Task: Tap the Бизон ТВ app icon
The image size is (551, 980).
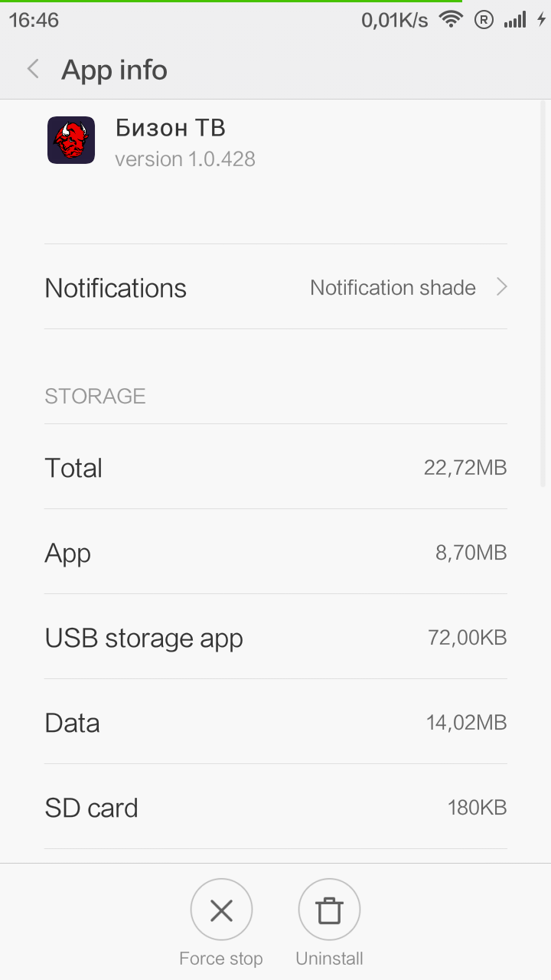Action: click(x=71, y=140)
